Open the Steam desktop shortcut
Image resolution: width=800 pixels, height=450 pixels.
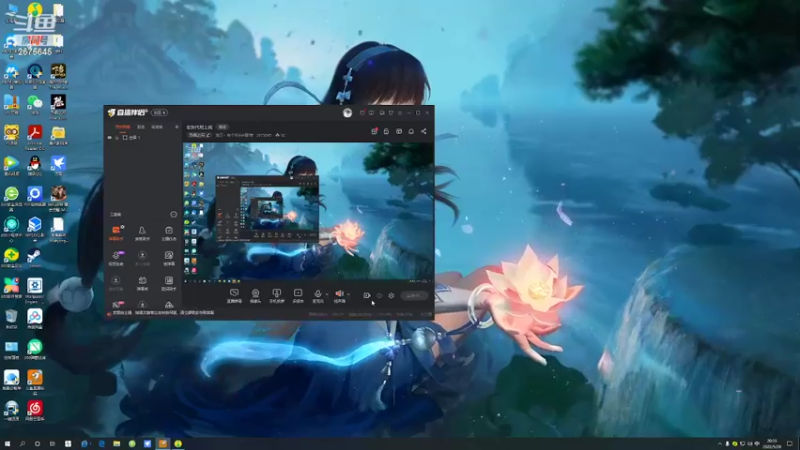[35, 258]
